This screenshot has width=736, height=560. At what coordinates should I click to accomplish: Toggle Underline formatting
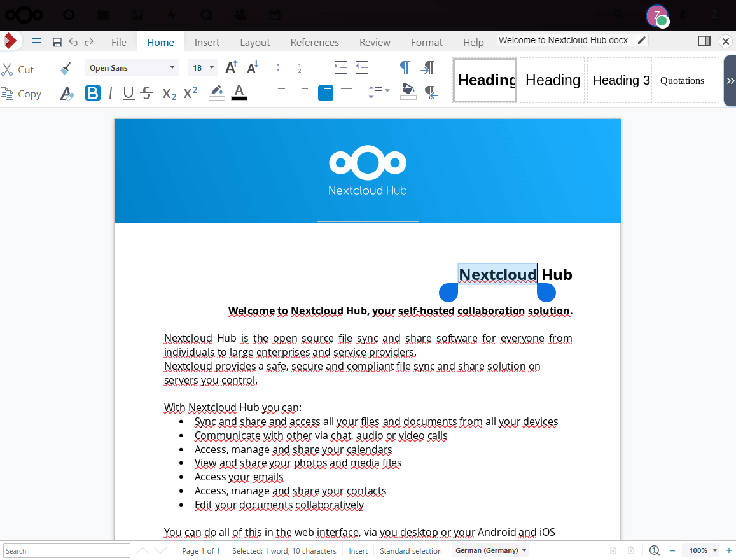(x=128, y=93)
